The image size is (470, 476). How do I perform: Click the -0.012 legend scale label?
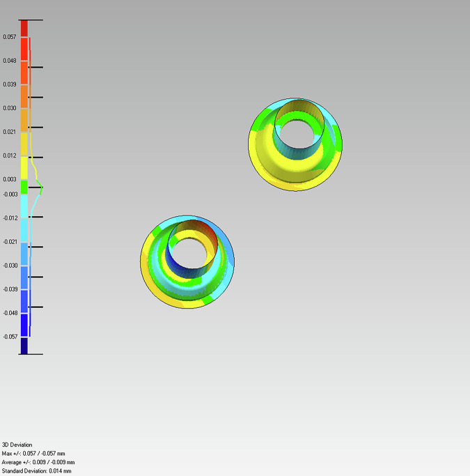click(10, 218)
